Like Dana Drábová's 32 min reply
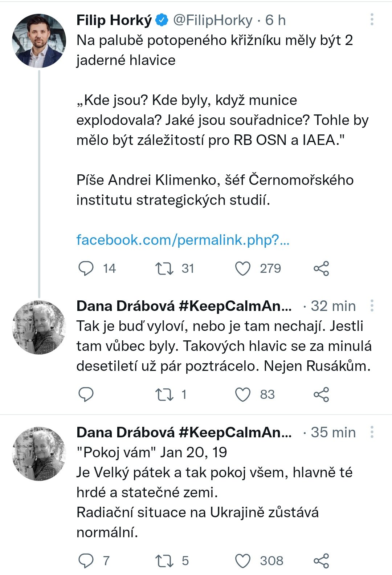 243,394
